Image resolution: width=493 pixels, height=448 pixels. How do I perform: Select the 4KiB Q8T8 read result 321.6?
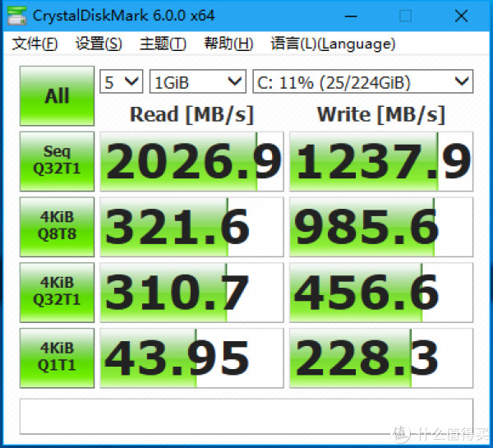click(191, 227)
